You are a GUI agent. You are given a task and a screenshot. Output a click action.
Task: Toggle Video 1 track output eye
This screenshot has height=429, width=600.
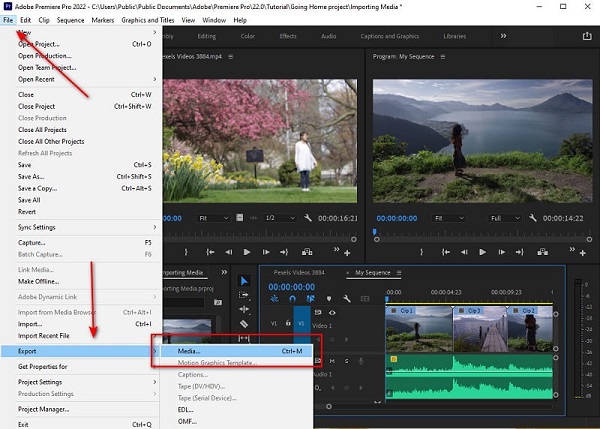click(332, 313)
